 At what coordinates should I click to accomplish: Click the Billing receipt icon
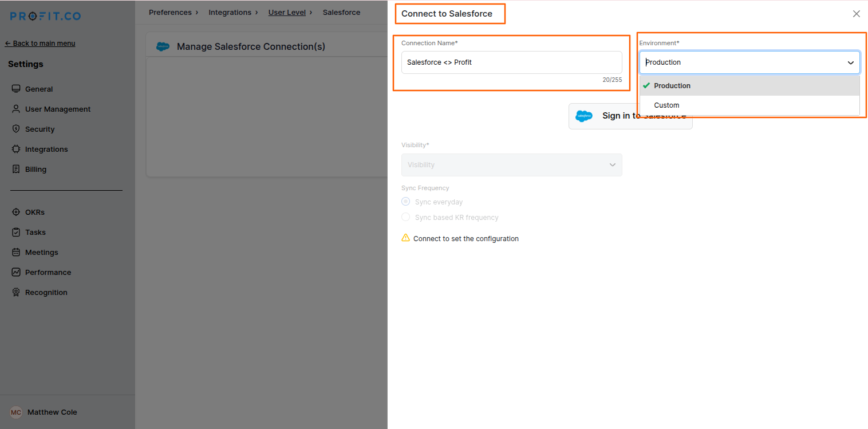click(16, 169)
